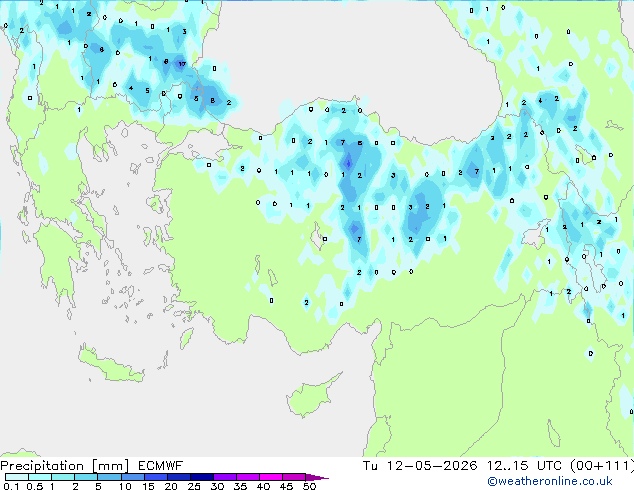Image resolution: width=634 pixels, height=490 pixels.
Task: Click the "Tu 12-05-2026" date text
Action: 420,466
